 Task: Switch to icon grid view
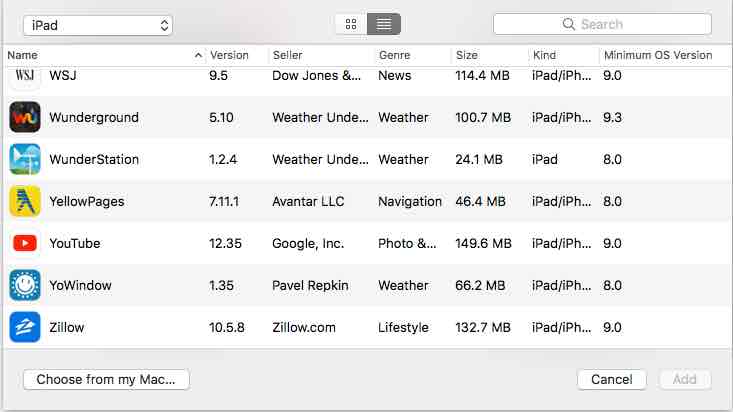(x=351, y=24)
